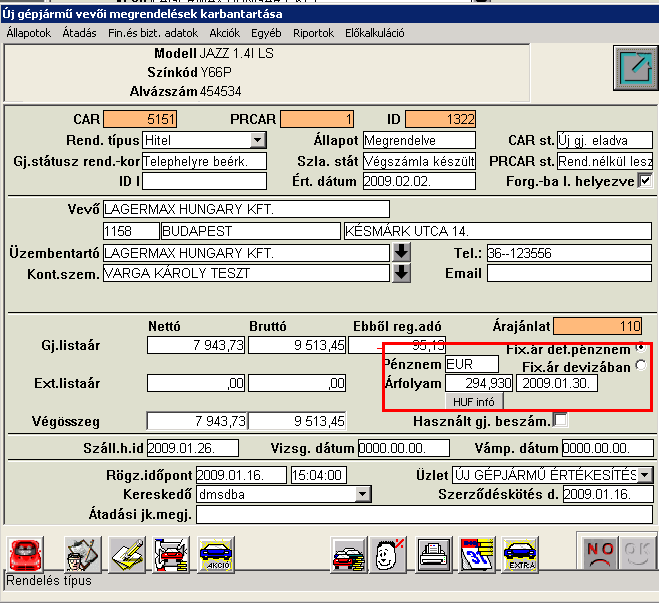Click the Kont.szem. field VARGA KÁROLY TESZT
Image resolution: width=659 pixels, height=603 pixels.
click(x=246, y=273)
